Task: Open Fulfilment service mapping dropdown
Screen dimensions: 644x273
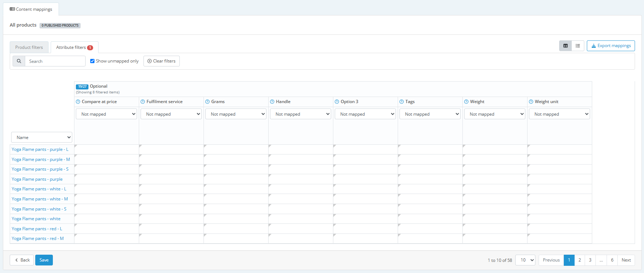Action: 171,114
